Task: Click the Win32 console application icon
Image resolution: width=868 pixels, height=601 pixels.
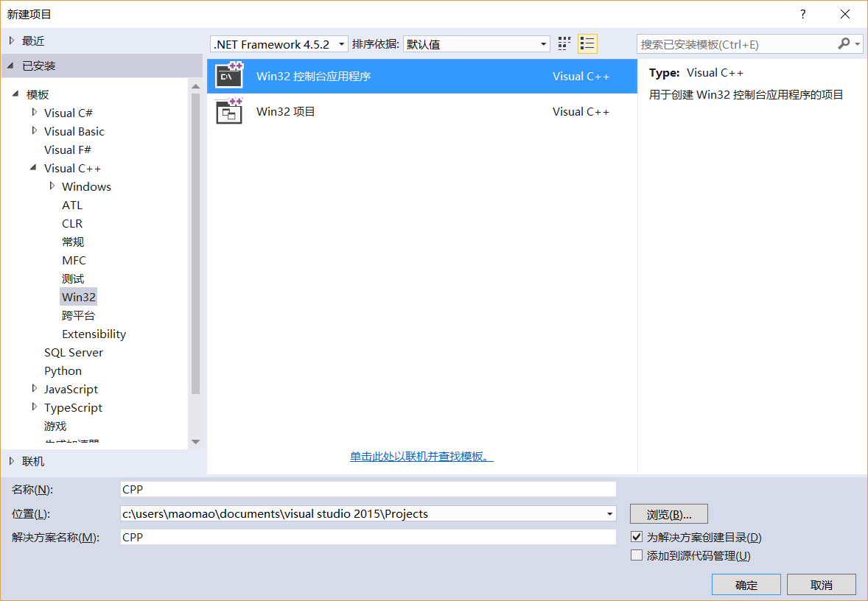Action: (x=229, y=76)
